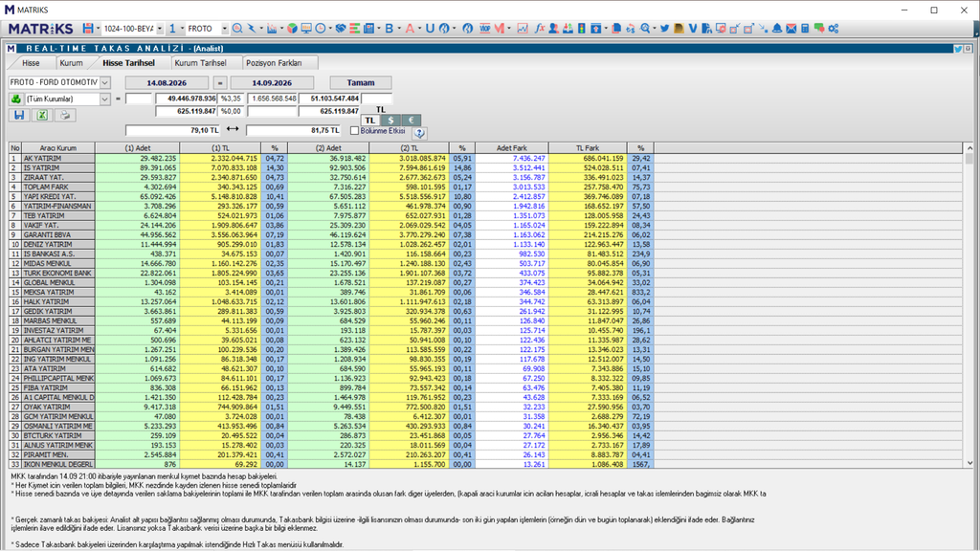Viewport: 980px width, 551px height.
Task: Click the blue floppy save icon below filters
Action: point(19,115)
